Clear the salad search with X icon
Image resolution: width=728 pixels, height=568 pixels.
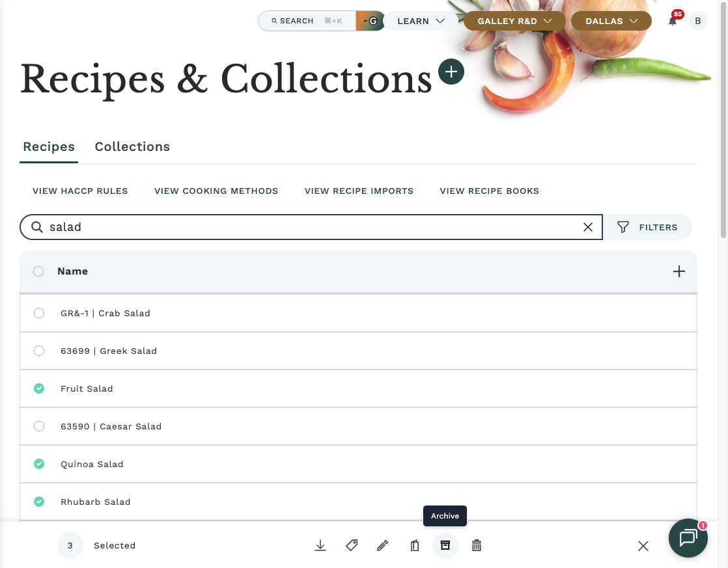[x=588, y=227]
